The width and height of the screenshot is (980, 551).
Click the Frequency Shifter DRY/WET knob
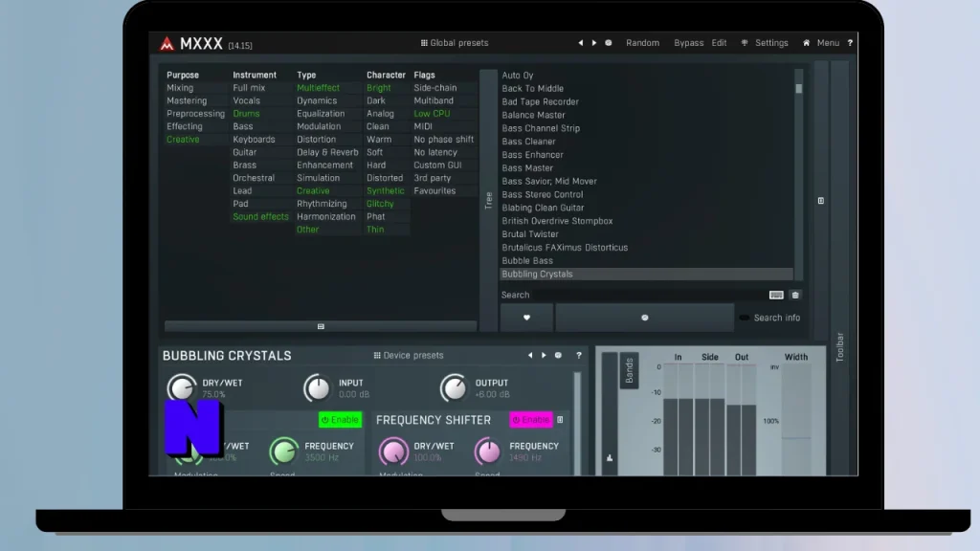click(393, 452)
